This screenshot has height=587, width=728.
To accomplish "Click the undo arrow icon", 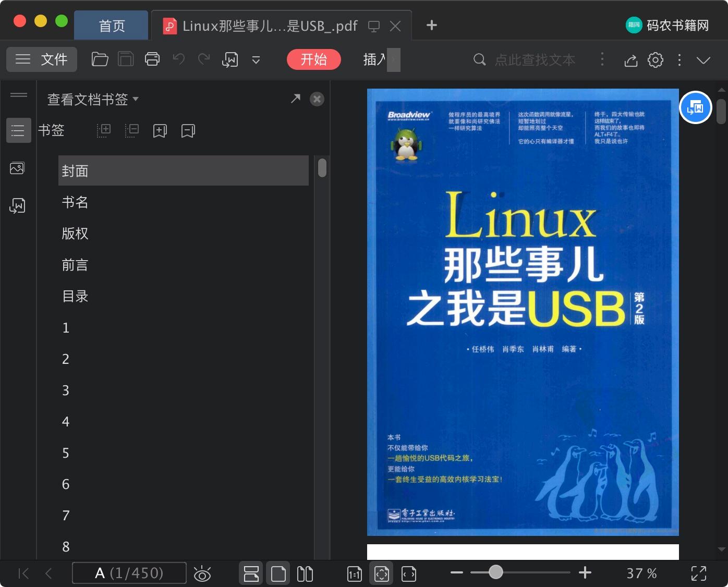I will click(x=179, y=59).
